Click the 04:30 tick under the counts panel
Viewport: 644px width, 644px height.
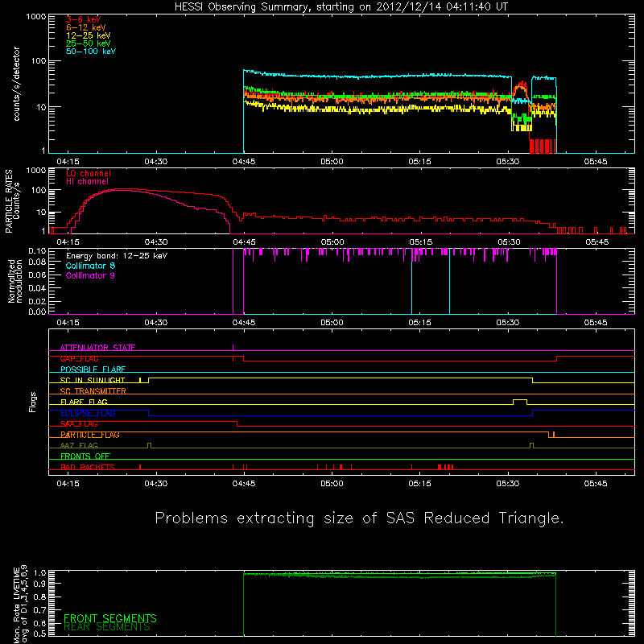tap(155, 162)
